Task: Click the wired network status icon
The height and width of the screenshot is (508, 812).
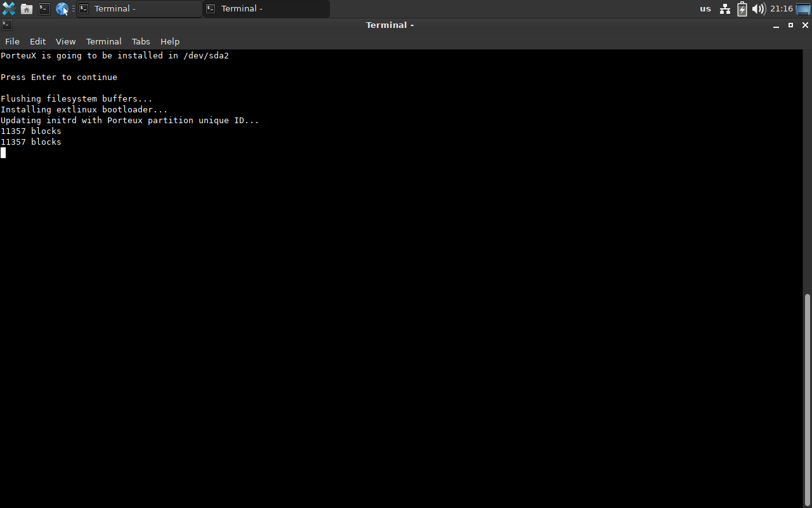Action: click(725, 9)
